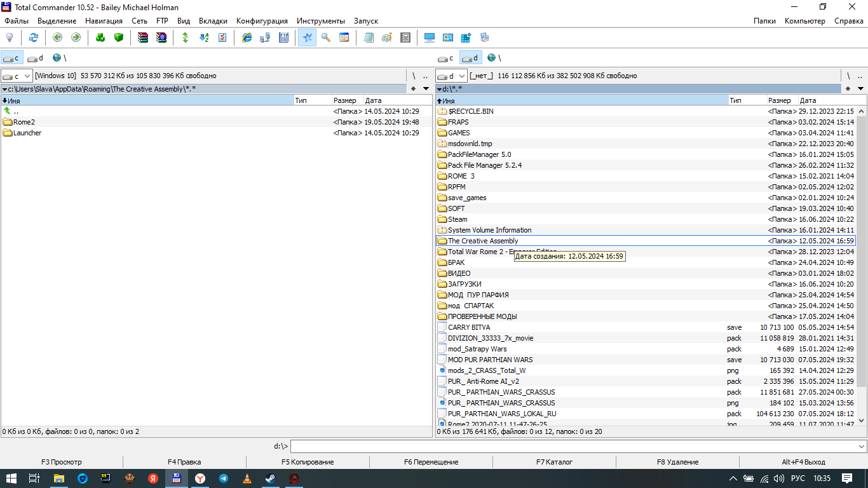Click F6 Перемещение button
The image size is (868, 488).
pos(431,462)
